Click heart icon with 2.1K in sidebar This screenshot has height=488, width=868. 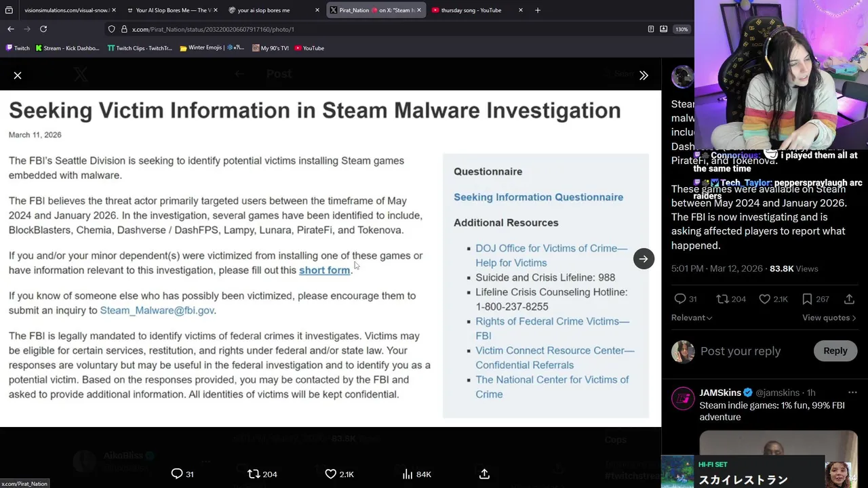coord(764,299)
